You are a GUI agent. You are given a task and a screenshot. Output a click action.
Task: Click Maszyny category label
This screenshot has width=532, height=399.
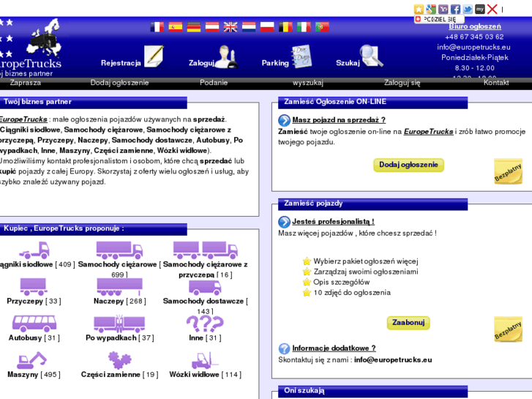[x=23, y=375]
